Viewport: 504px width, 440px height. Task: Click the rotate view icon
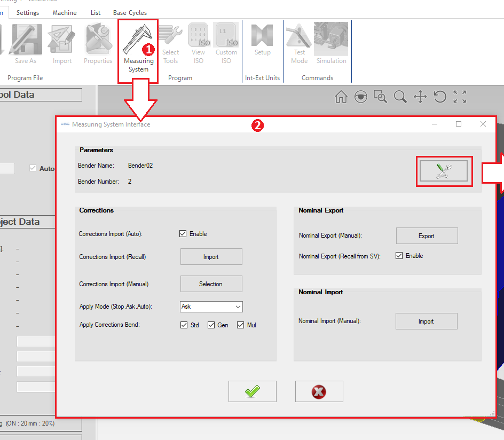[x=440, y=97]
